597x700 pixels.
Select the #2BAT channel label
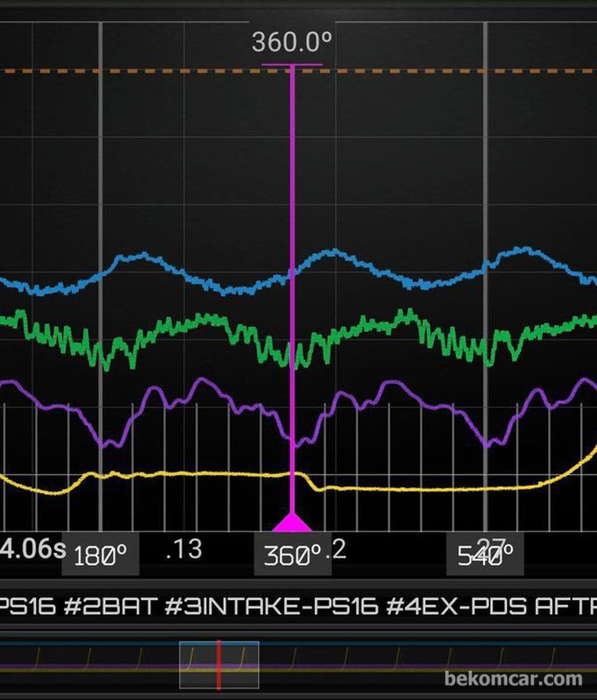click(110, 606)
